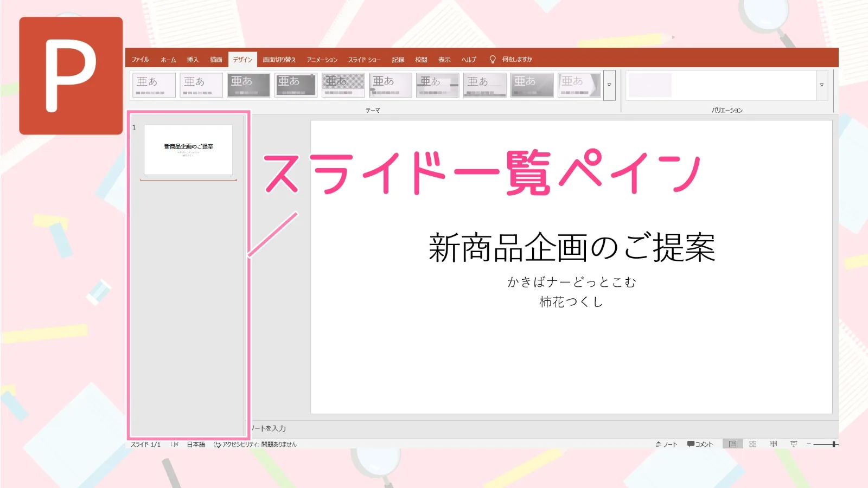Open Slide Sorter view icon
Viewport: 868px width, 488px height.
(x=752, y=444)
